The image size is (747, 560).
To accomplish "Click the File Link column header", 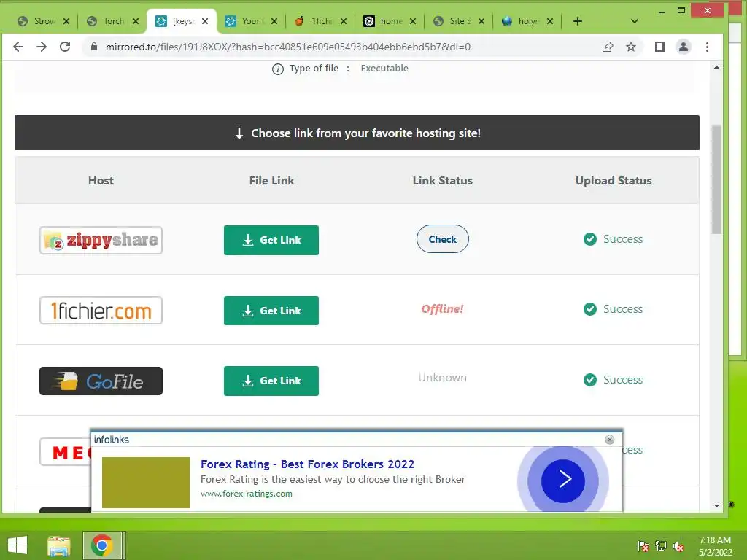I will 271,181.
